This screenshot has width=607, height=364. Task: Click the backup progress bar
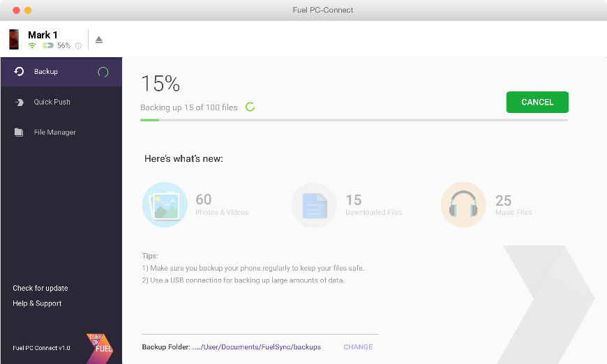coord(354,121)
